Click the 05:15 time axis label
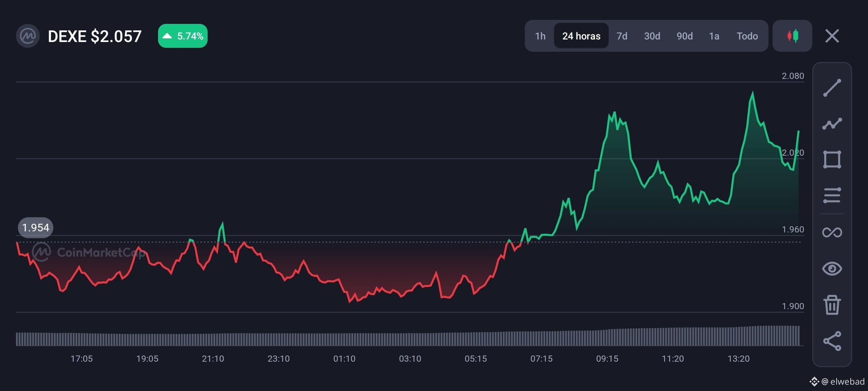The height and width of the screenshot is (391, 868). coord(476,359)
